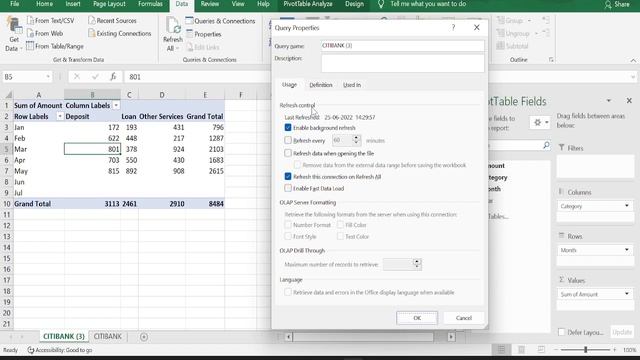The image size is (640, 360).
Task: Close the Query Properties dialog
Action: pyautogui.click(x=477, y=27)
